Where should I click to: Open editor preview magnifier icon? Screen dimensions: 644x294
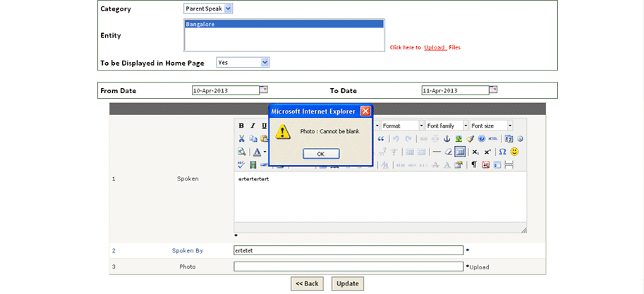point(241,152)
